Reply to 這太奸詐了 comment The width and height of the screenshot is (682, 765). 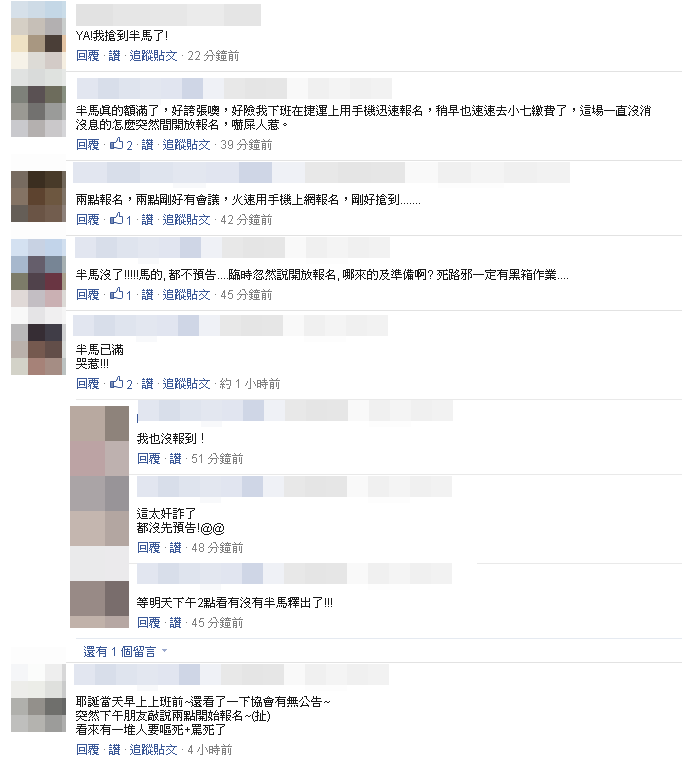tap(149, 547)
